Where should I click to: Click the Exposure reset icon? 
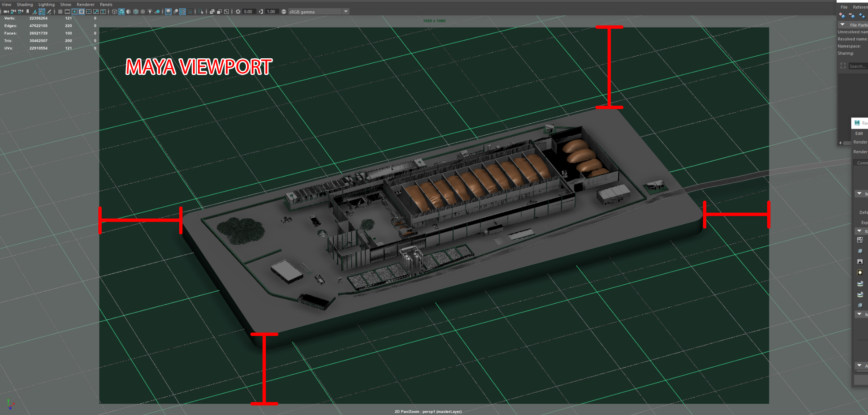pos(238,12)
